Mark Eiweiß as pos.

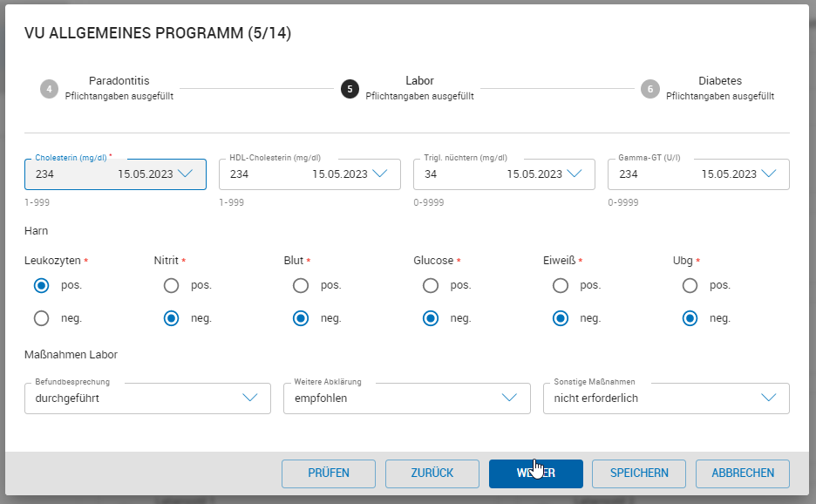click(x=561, y=285)
